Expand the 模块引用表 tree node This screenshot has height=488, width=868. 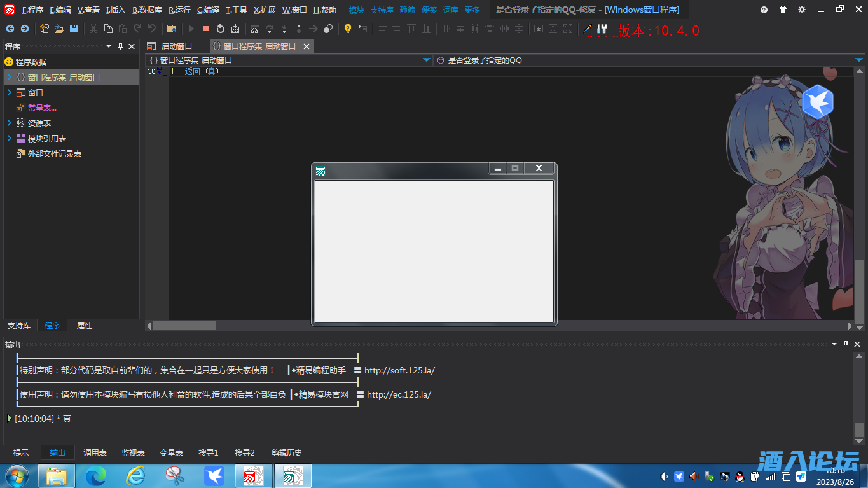(10, 138)
